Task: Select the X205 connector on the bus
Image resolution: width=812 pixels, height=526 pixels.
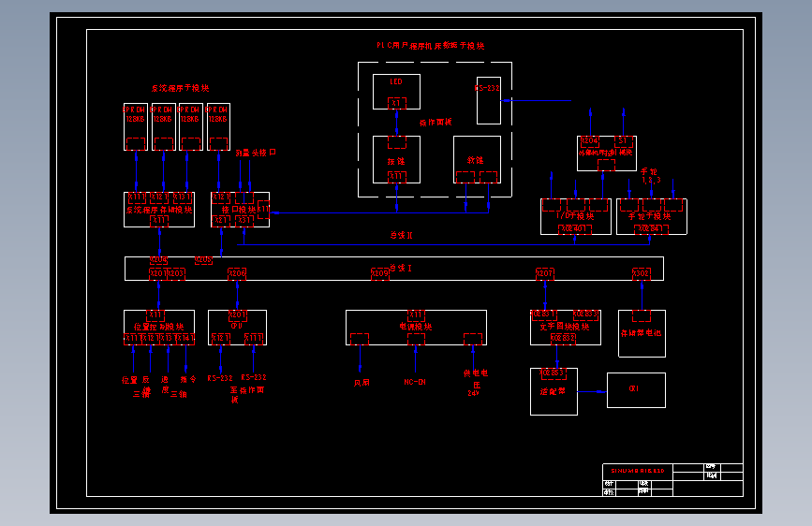Action: [203, 260]
